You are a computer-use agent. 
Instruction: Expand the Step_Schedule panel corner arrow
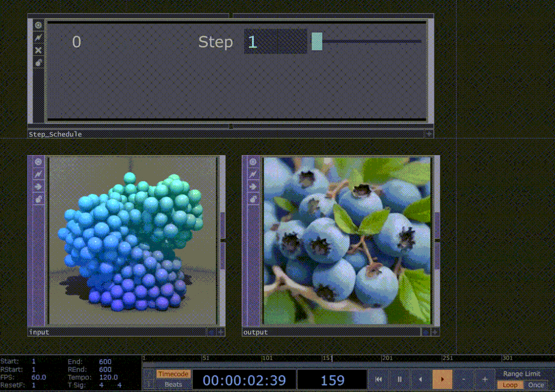pos(429,134)
